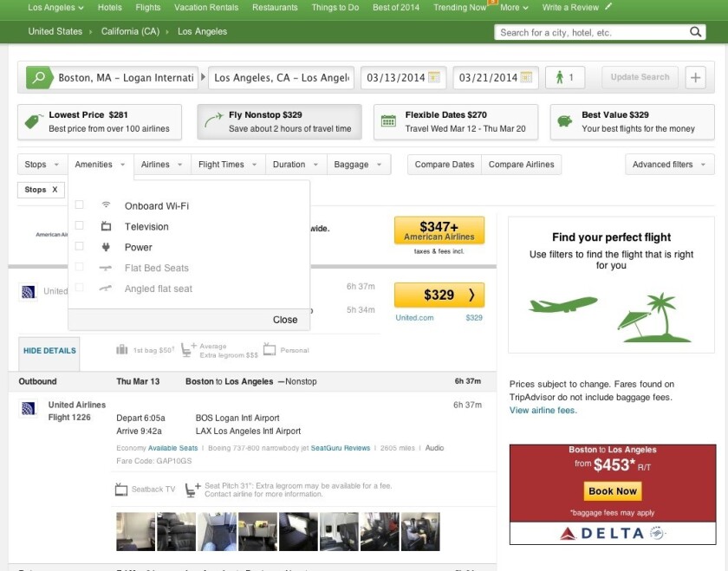Open the calendar icon for 03/21/2014
The width and height of the screenshot is (728, 571).
click(526, 77)
